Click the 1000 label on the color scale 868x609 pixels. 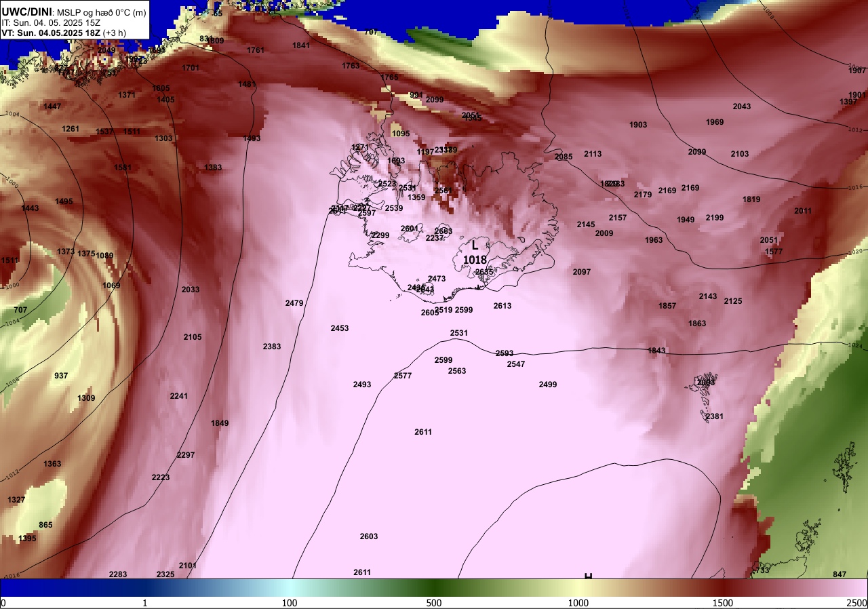click(578, 603)
